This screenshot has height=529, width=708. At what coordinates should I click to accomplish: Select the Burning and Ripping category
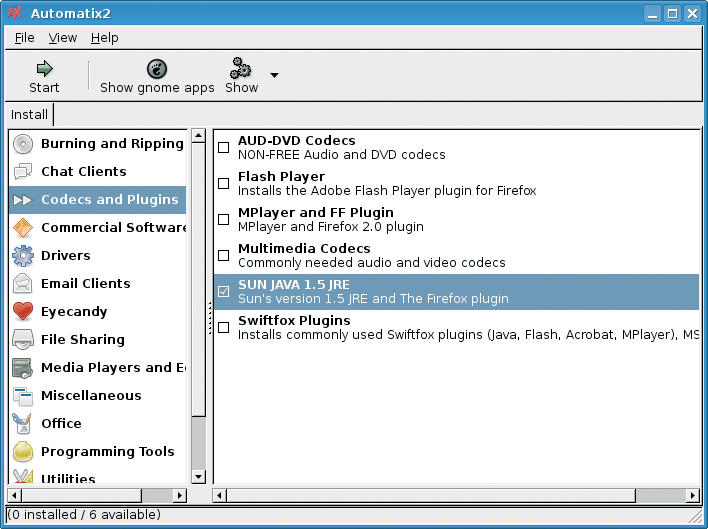(x=98, y=144)
